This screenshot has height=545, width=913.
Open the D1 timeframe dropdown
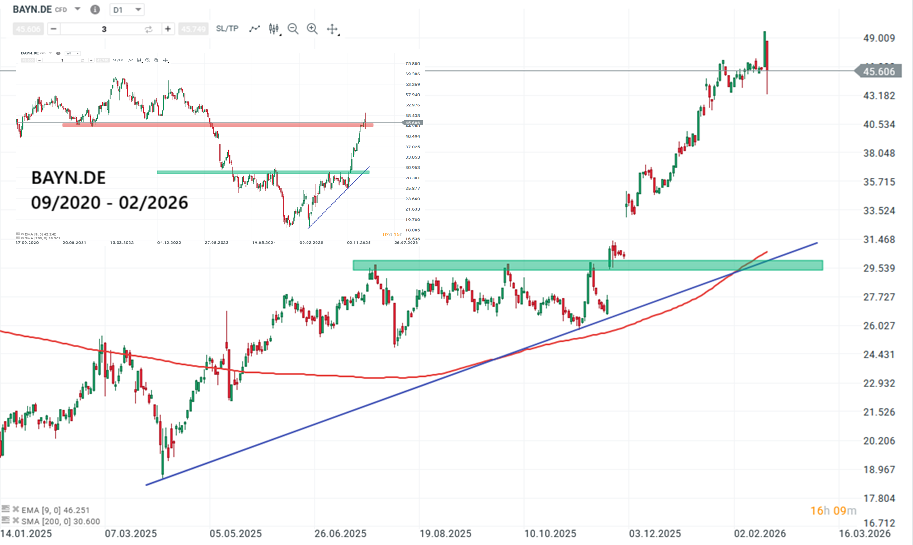click(x=125, y=10)
